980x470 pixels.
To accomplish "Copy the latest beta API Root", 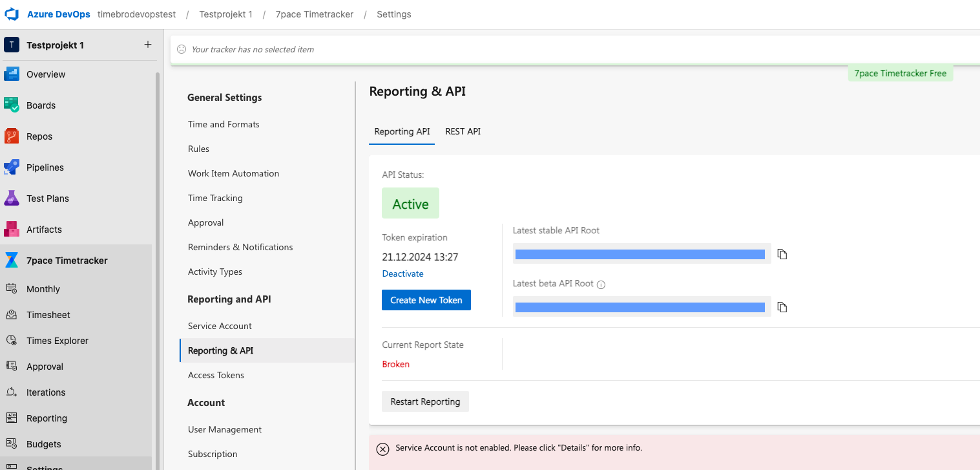I will coord(782,307).
